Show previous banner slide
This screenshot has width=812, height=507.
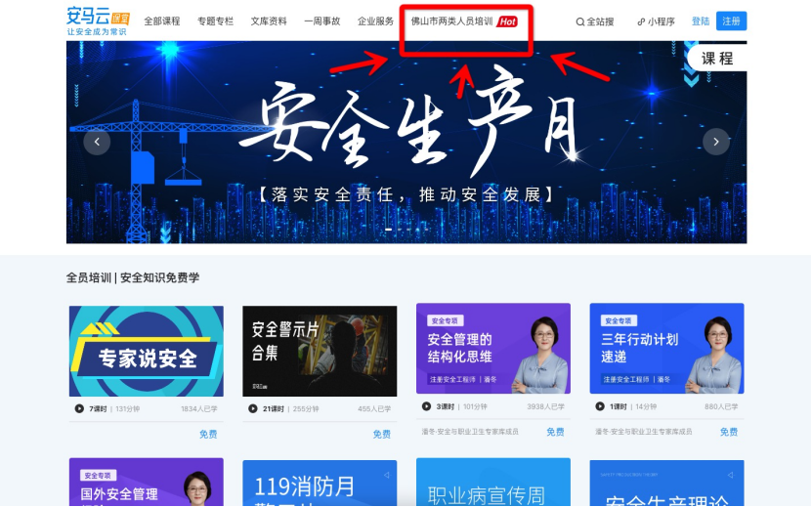click(x=97, y=142)
